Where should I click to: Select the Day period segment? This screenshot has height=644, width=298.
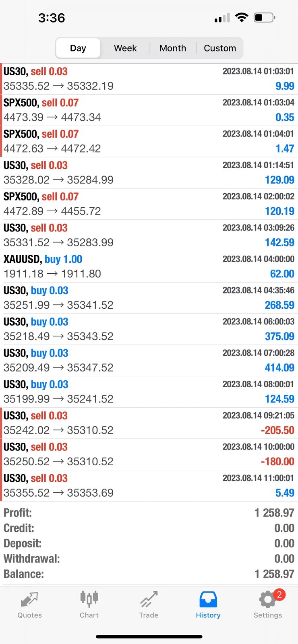point(78,48)
